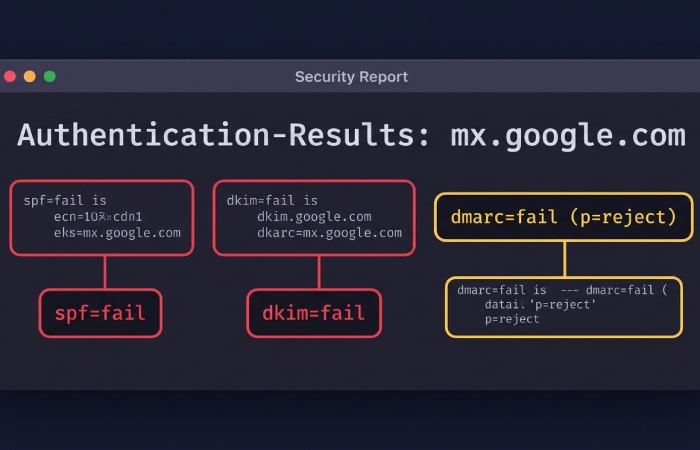Click the dkarc=mx.google.com line
This screenshot has height=450, width=700.
329,233
